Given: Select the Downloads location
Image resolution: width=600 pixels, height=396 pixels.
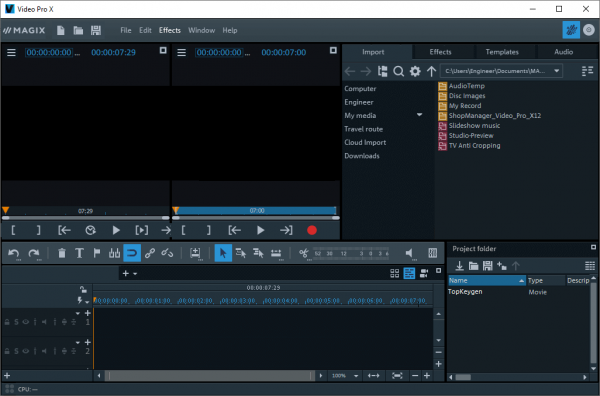Looking at the screenshot, I should pyautogui.click(x=362, y=156).
